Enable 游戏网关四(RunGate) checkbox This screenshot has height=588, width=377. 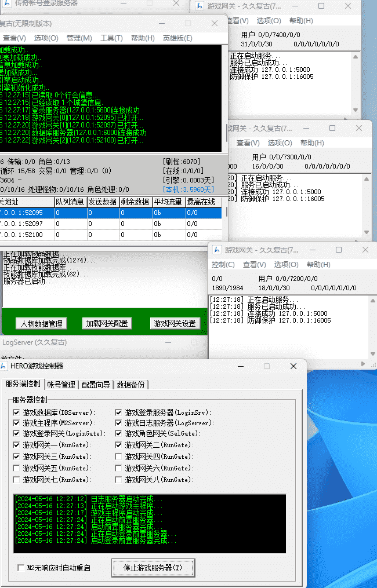(x=119, y=456)
